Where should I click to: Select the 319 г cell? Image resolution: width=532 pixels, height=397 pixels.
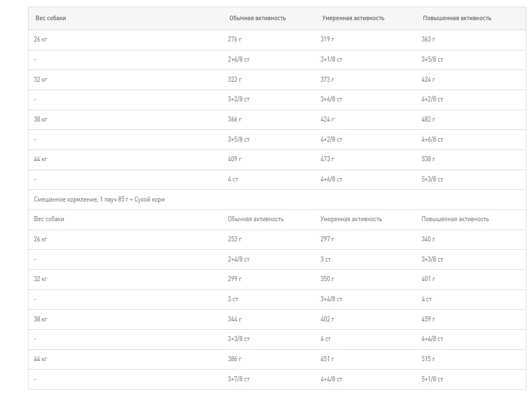point(327,39)
